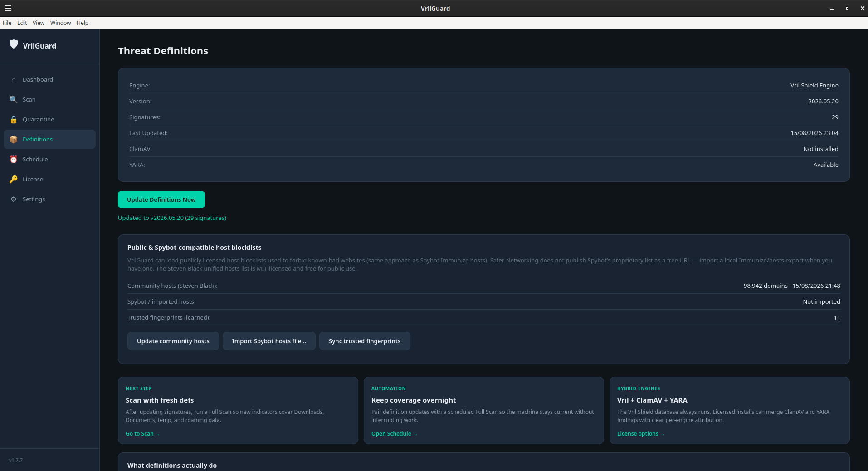Click the version value 2026.05.20
The height and width of the screenshot is (471, 868).
(823, 101)
